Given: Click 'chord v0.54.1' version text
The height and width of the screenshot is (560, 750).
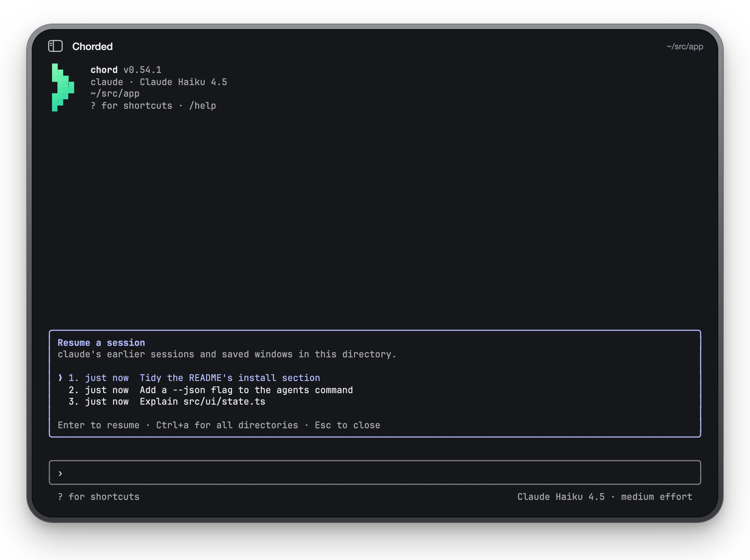Looking at the screenshot, I should point(126,70).
